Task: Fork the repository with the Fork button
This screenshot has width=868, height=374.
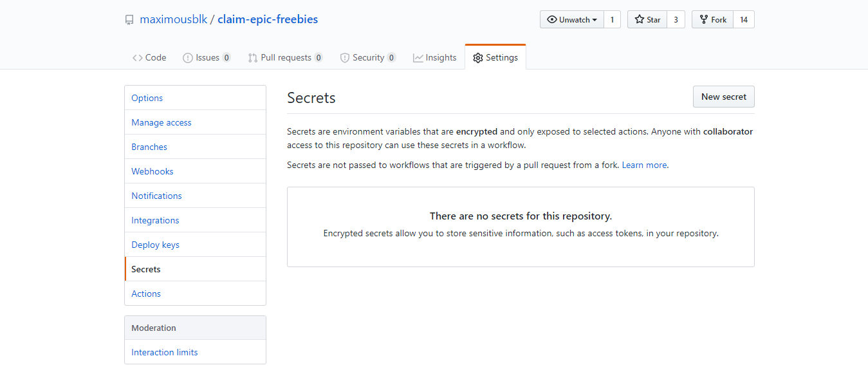Action: [712, 19]
